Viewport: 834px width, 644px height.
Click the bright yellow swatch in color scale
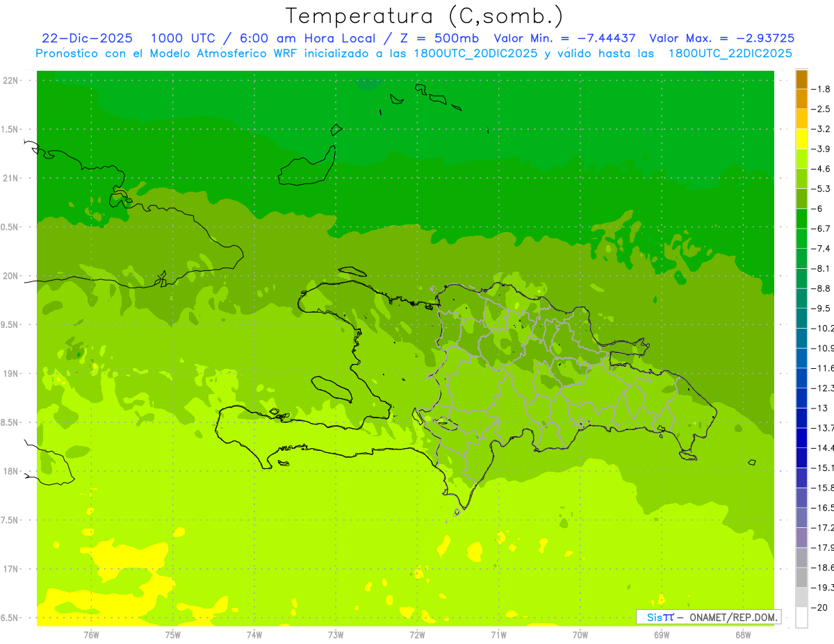click(801, 139)
